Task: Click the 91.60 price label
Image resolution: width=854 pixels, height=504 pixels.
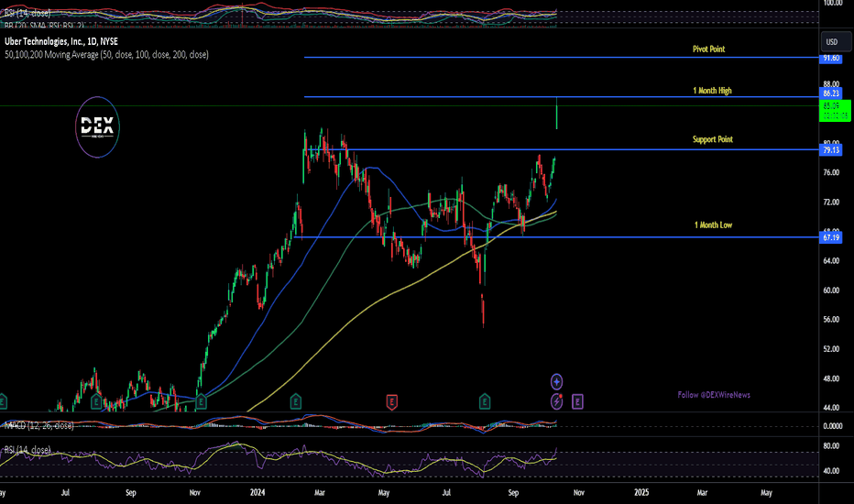Action: coord(830,58)
